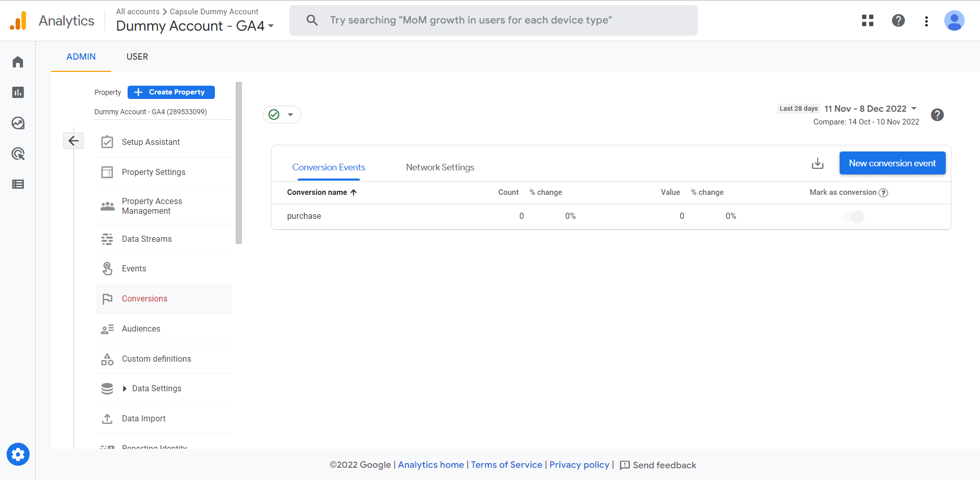Viewport: 980px width, 480px height.
Task: Click Capsule Dummy Account breadcrumb
Action: pyautogui.click(x=214, y=11)
